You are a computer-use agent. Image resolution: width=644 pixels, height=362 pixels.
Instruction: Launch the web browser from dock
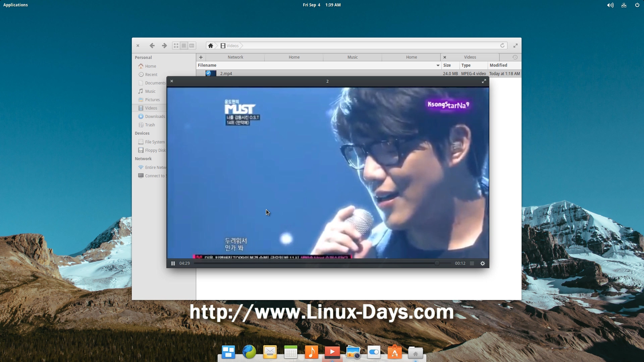(x=249, y=352)
